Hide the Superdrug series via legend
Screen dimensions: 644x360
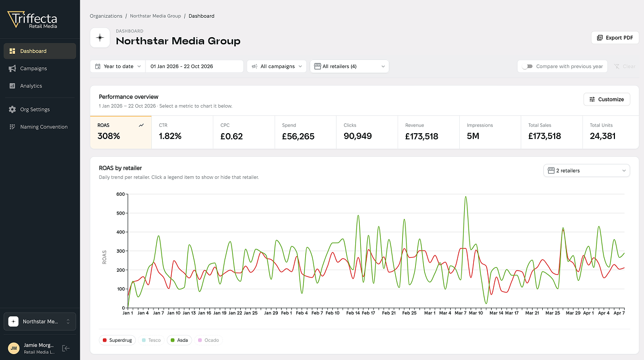[x=117, y=340]
